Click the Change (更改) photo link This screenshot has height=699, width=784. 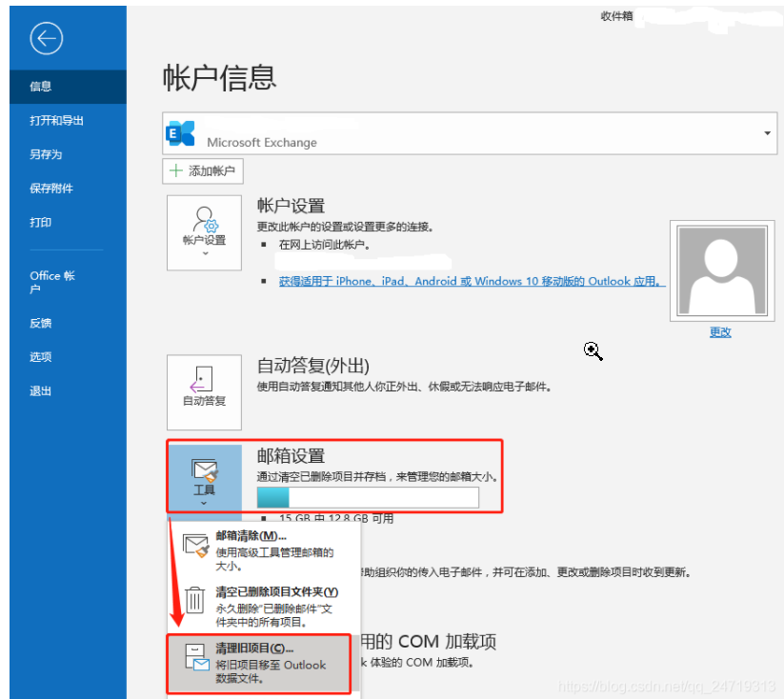tap(720, 332)
